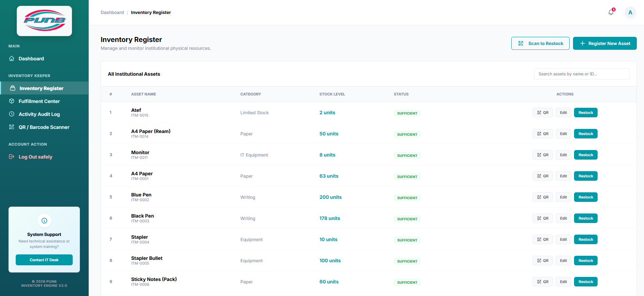Open the QR / Barcode Scanner page
The width and height of the screenshot is (644, 296).
44,127
